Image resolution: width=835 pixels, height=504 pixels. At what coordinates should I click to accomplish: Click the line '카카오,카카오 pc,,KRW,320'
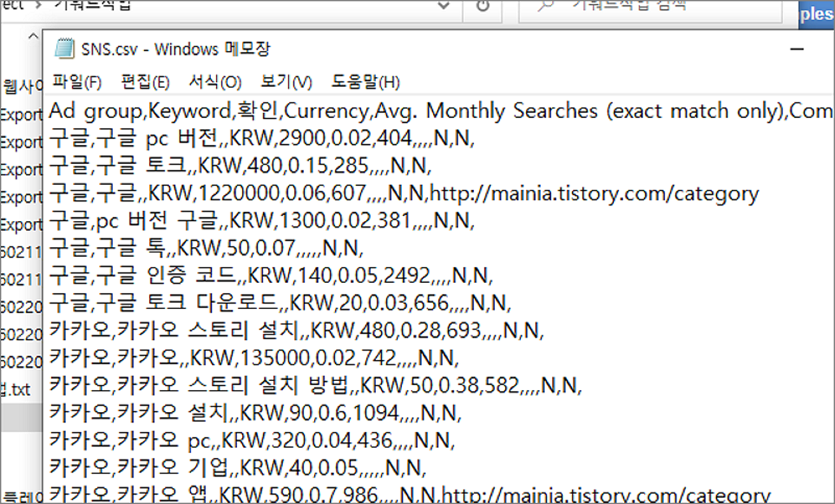pyautogui.click(x=253, y=441)
